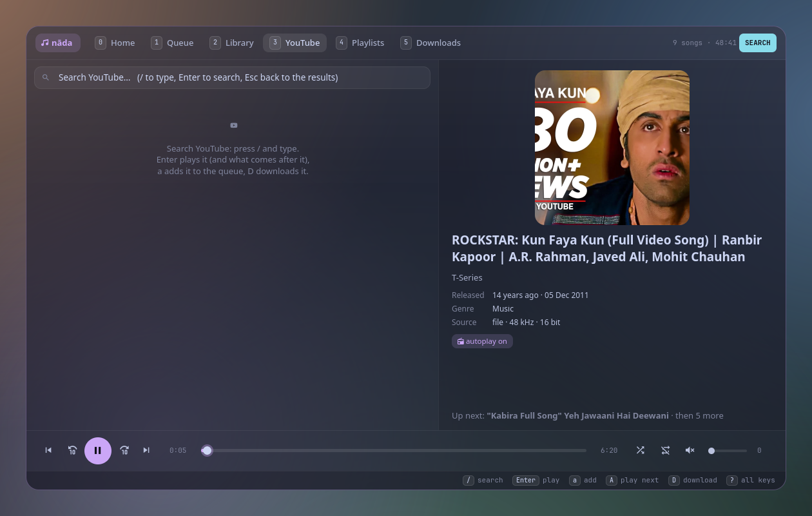
Task: Click the Genre value 'Music'
Action: [x=503, y=308]
